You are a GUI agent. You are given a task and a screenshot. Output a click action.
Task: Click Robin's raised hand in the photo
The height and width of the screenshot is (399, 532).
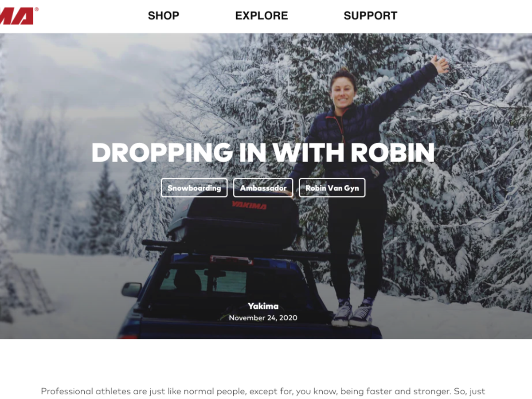click(x=440, y=65)
